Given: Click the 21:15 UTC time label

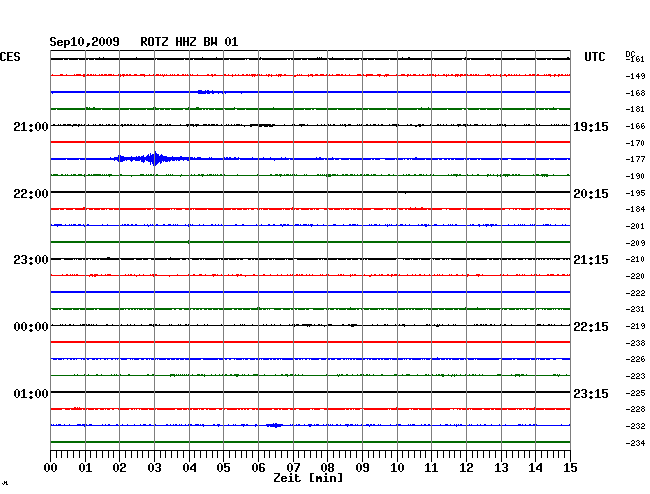Looking at the screenshot, I should [591, 260].
